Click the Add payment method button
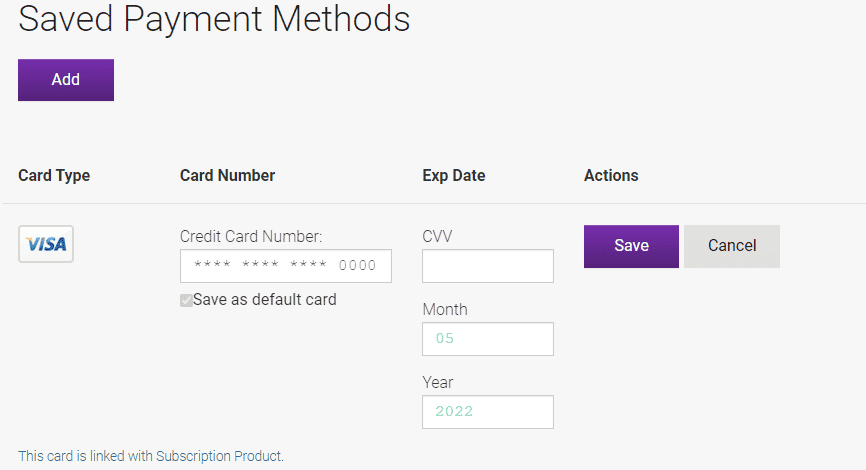This screenshot has height=470, width=866. pos(66,80)
